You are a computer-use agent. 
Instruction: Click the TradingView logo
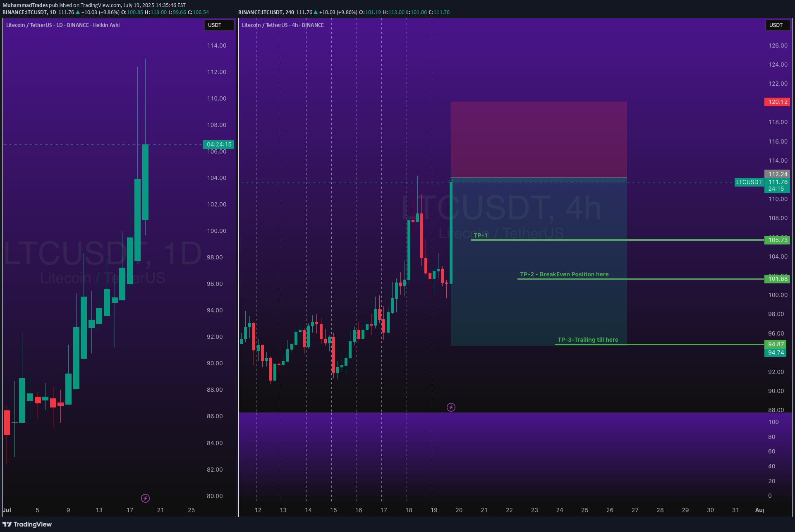point(27,524)
